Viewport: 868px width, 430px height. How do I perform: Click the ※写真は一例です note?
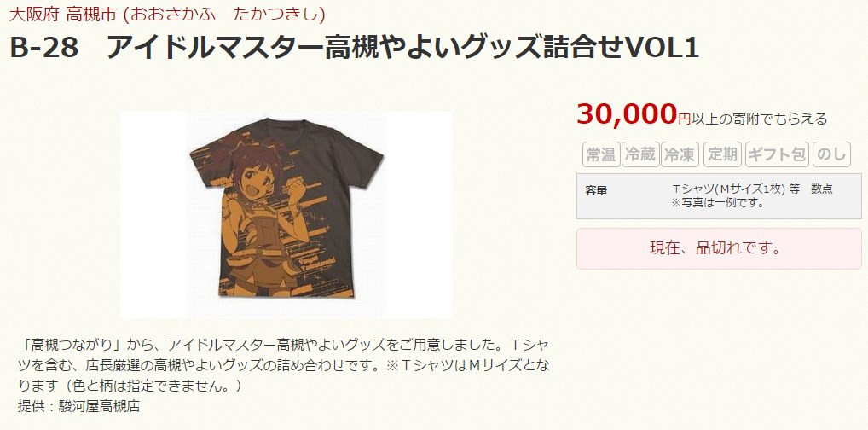(718, 203)
